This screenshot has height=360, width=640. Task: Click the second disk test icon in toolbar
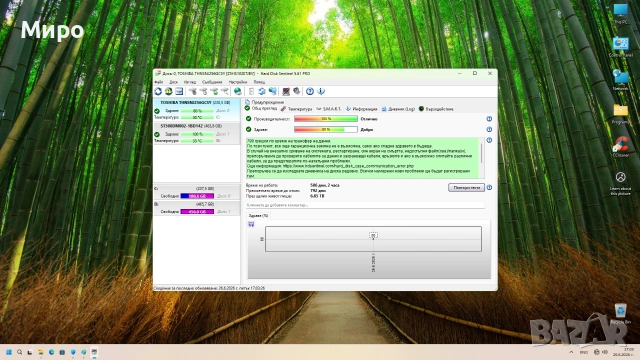203,91
